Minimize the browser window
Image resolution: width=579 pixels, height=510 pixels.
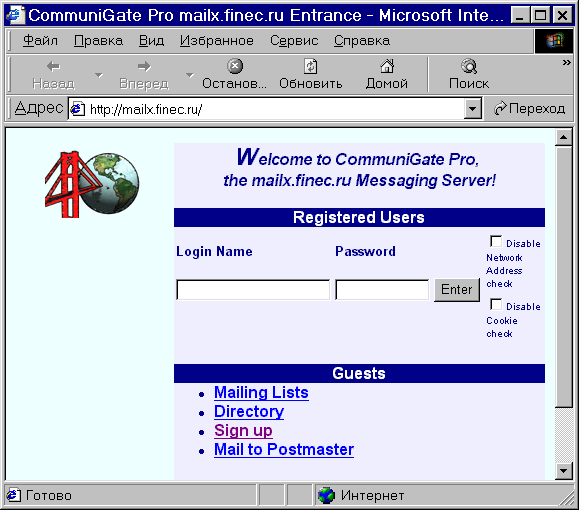tap(520, 16)
